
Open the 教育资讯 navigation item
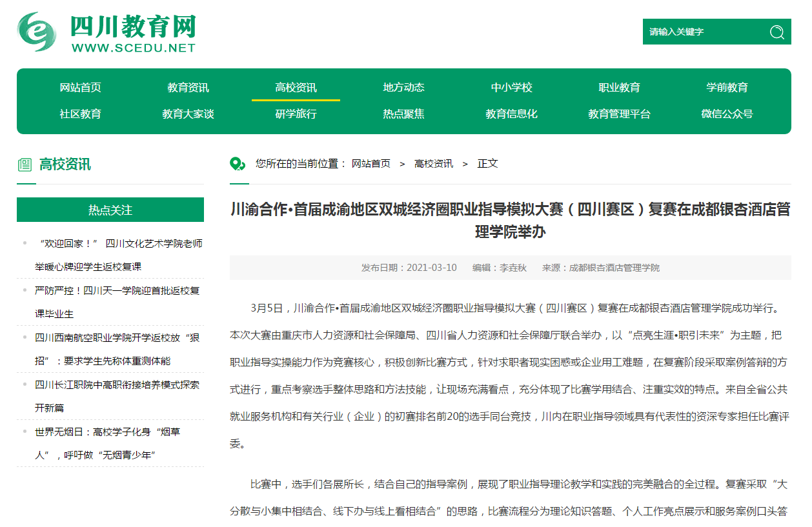click(188, 87)
